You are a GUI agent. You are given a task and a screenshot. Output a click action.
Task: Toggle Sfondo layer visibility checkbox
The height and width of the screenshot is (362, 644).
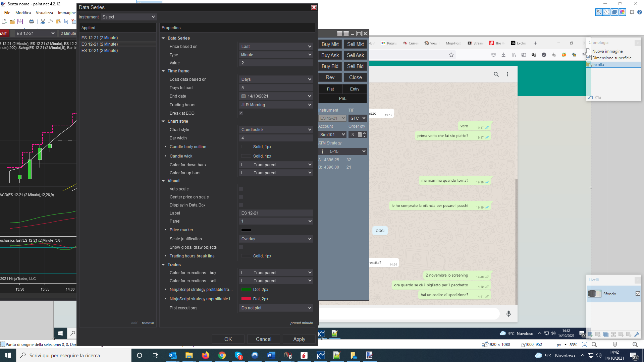638,294
